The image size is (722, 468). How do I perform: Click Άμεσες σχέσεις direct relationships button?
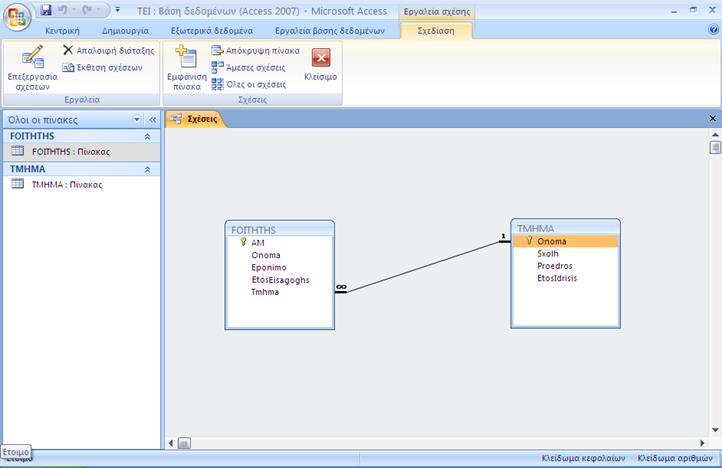click(248, 68)
